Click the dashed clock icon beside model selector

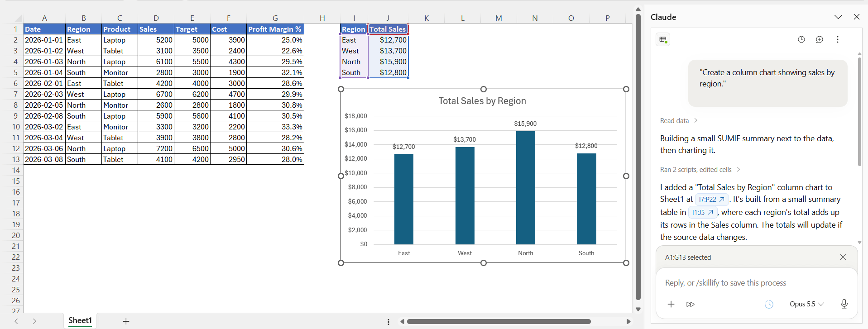point(769,304)
